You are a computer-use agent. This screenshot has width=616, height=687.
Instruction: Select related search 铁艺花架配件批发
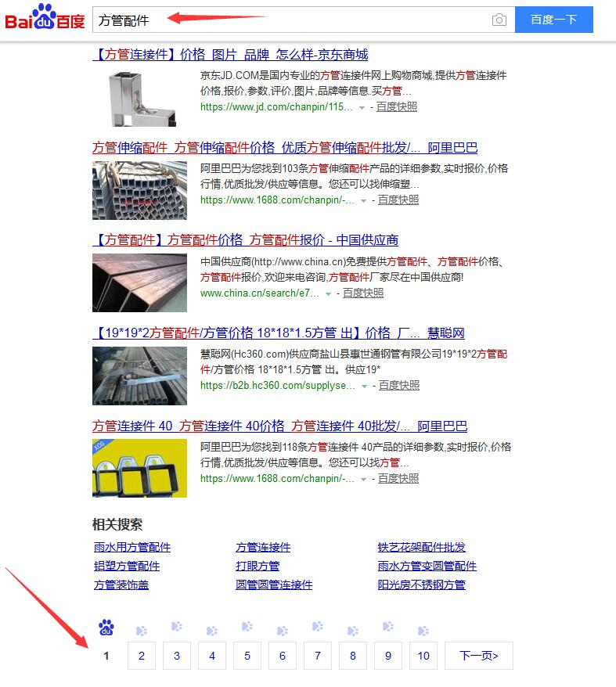coord(421,547)
